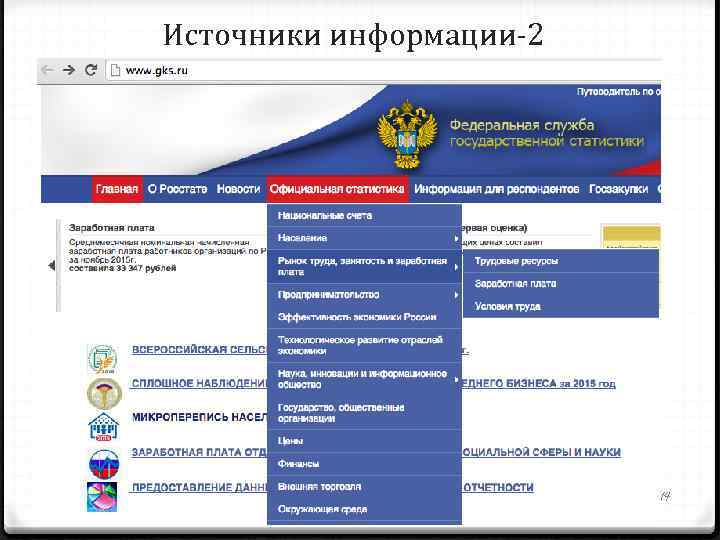Click the page icon in address bar
720x540 pixels.
coord(115,70)
